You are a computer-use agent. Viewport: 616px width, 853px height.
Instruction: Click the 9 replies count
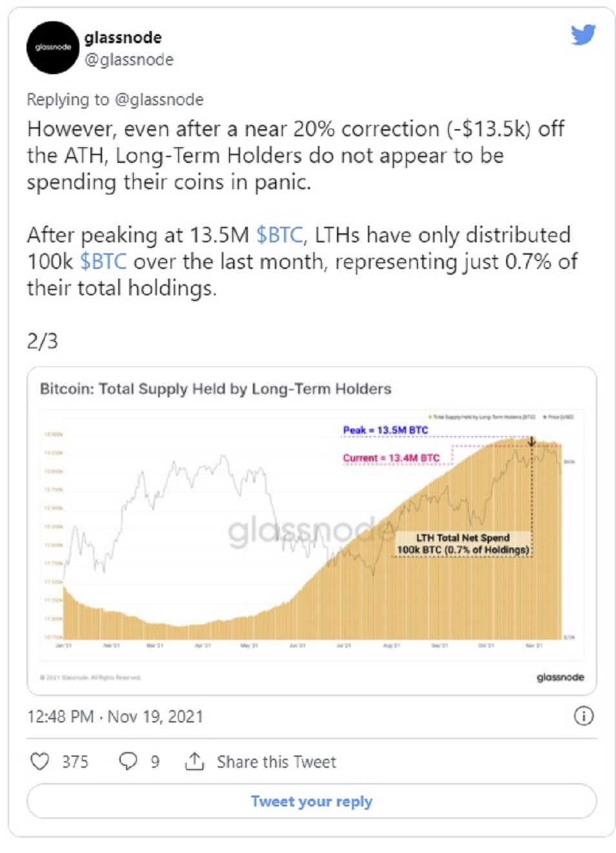click(155, 762)
